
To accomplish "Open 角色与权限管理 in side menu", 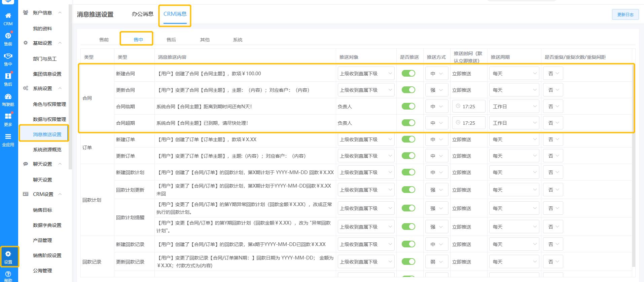I will (49, 104).
